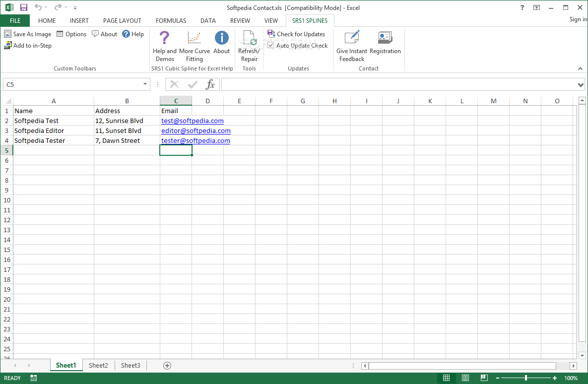
Task: Switch to the VIEW tab
Action: (271, 21)
